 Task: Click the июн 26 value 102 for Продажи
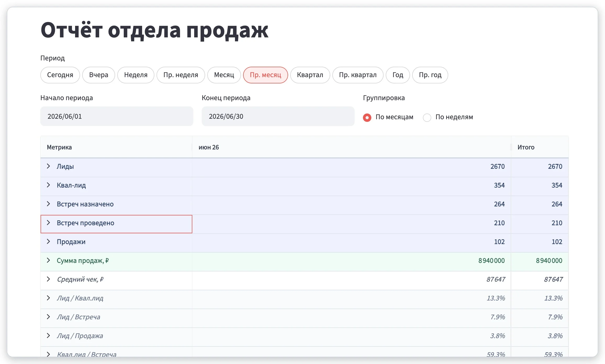[x=499, y=242]
